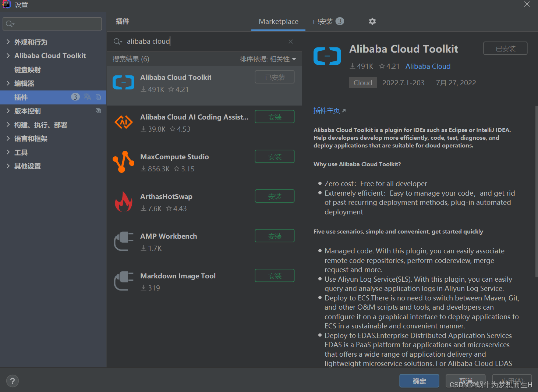Select the ArthasHotSwap result title
The image size is (538, 392).
(x=166, y=196)
